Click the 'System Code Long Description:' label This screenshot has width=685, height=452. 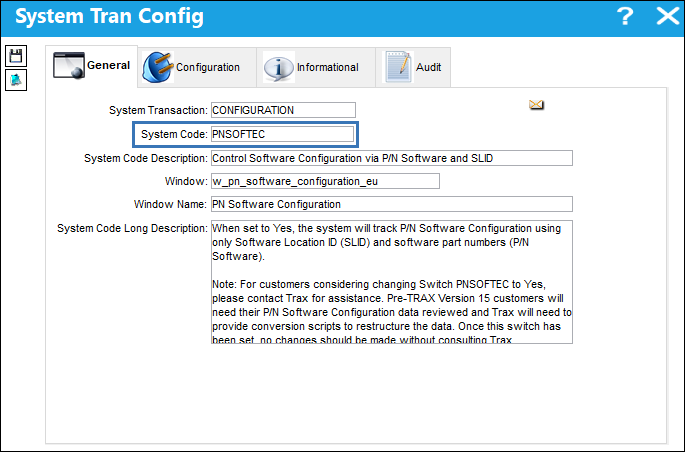pos(132,228)
